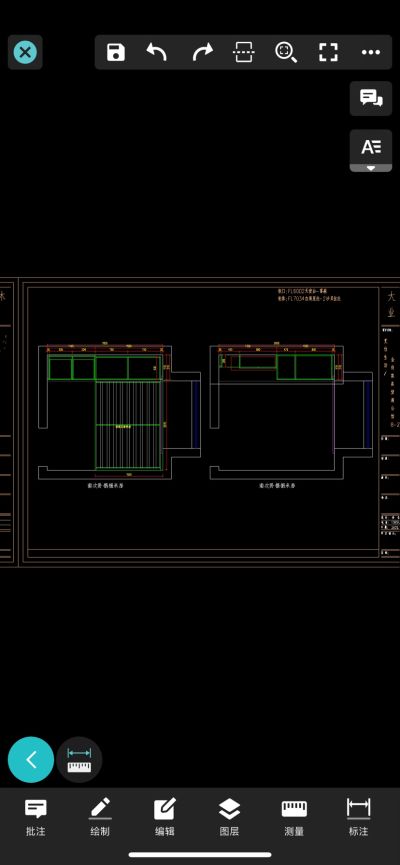Switch to fullscreen view
400x865 pixels.
(328, 52)
